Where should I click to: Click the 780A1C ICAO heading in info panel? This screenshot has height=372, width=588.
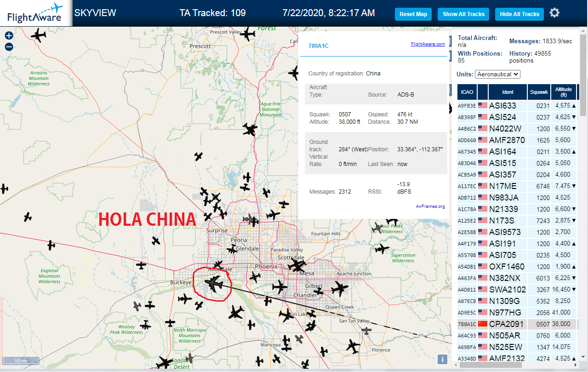319,46
